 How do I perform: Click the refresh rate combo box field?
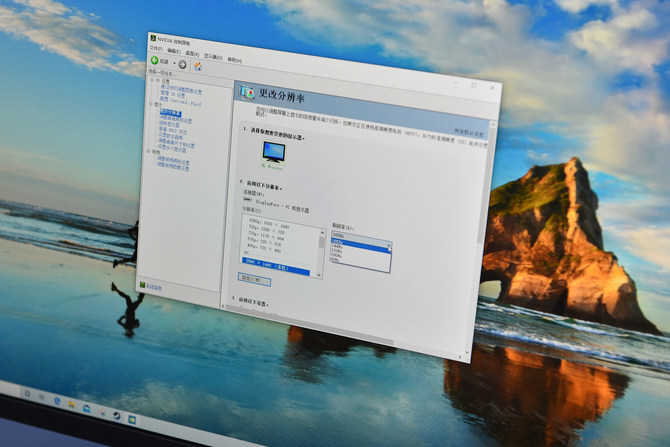tap(361, 238)
